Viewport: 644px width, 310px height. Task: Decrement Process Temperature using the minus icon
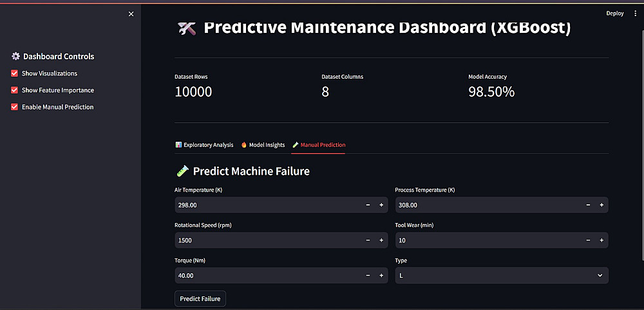588,205
